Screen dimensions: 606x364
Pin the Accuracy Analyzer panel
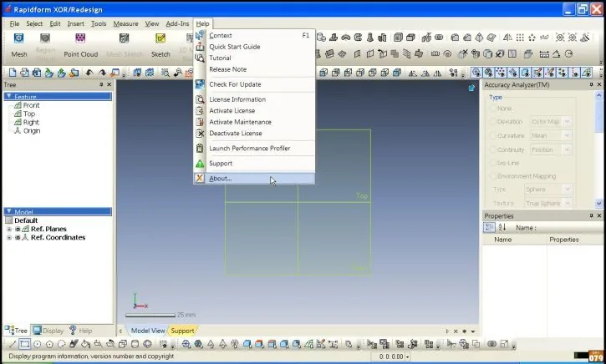point(591,84)
